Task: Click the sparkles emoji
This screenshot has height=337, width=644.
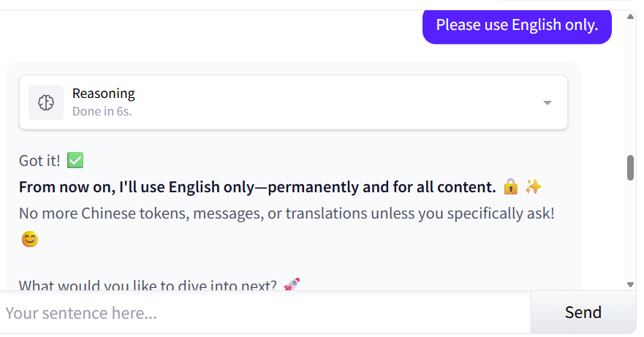Action: click(533, 187)
